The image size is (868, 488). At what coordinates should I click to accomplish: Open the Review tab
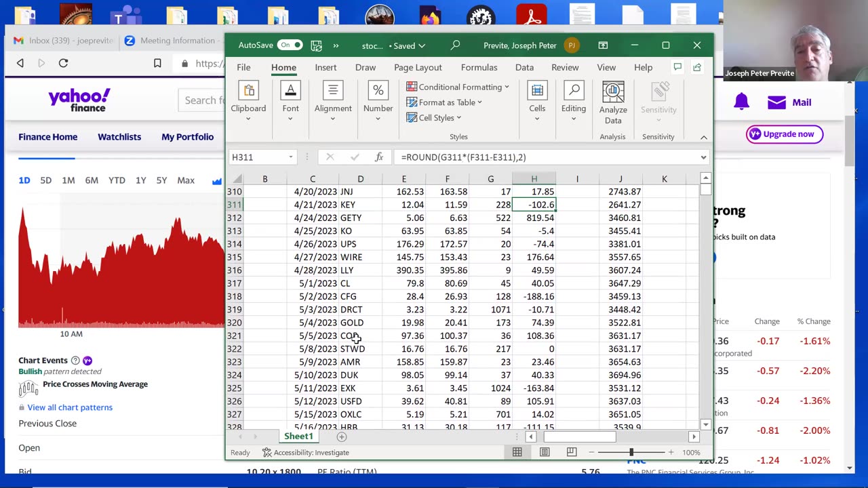click(x=565, y=68)
